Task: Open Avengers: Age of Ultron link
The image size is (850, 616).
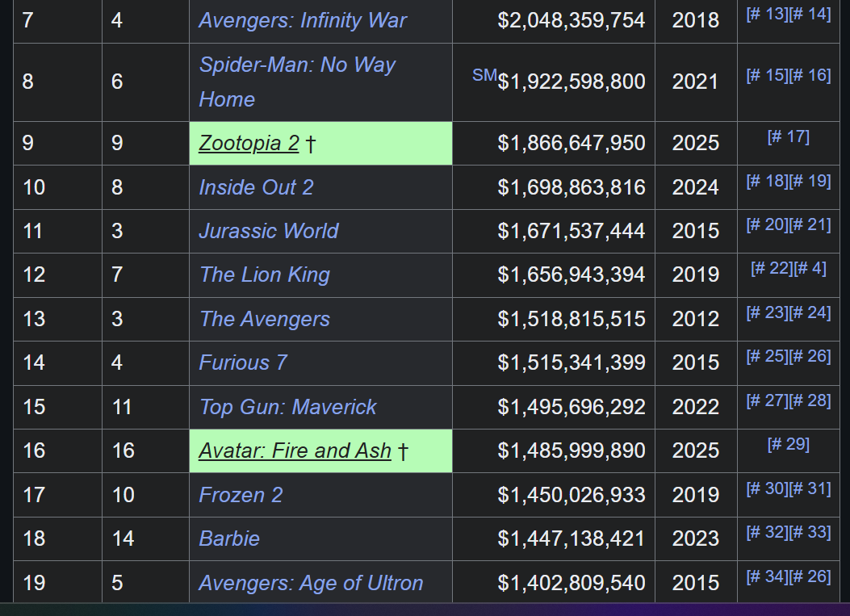Action: [311, 584]
